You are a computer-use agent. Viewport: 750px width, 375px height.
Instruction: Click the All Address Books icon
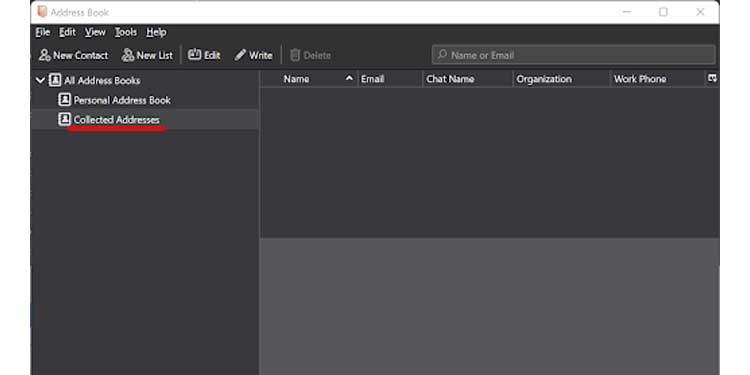55,80
